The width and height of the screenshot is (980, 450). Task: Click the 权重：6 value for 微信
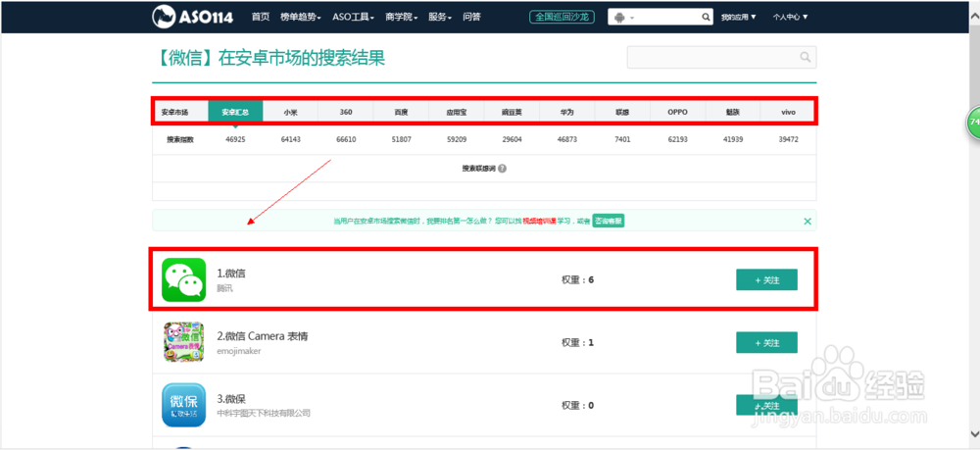coord(577,279)
